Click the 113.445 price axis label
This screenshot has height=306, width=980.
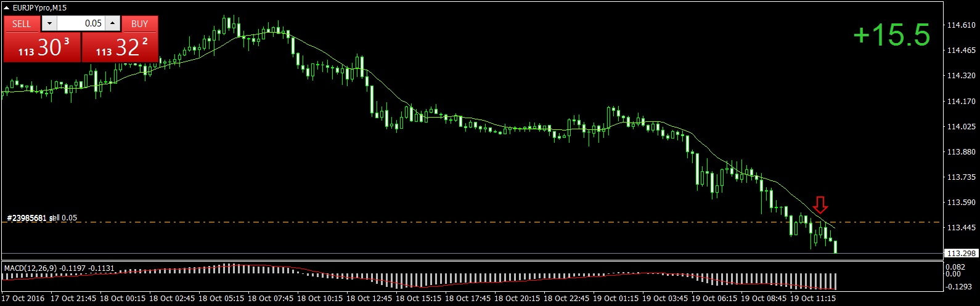pyautogui.click(x=962, y=228)
